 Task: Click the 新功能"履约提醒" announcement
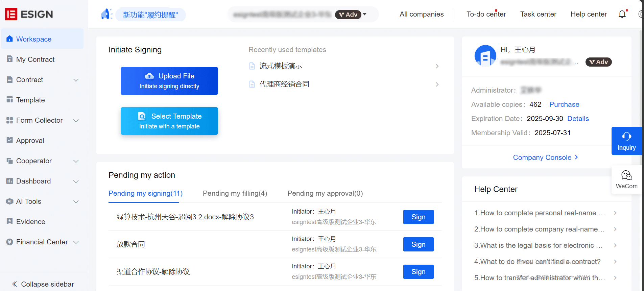click(x=150, y=15)
